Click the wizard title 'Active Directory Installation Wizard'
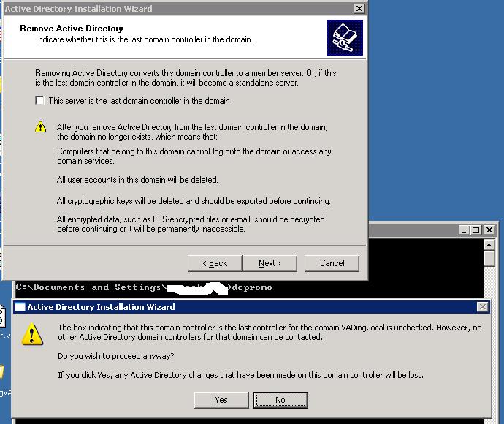The width and height of the screenshot is (504, 424). [x=78, y=9]
